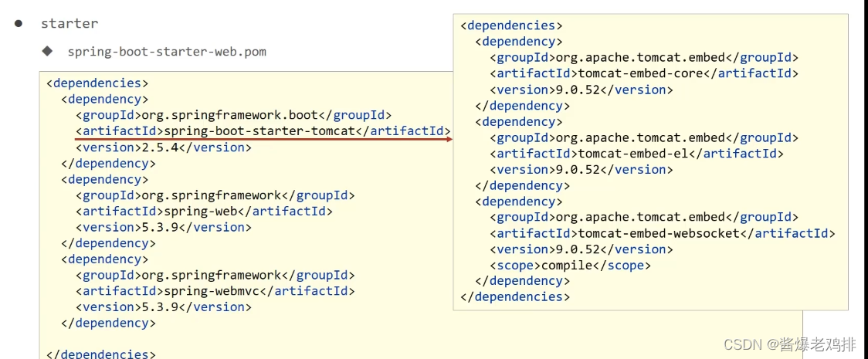Click the scope compile line
Screen dimensions: 868x359
coord(570,265)
